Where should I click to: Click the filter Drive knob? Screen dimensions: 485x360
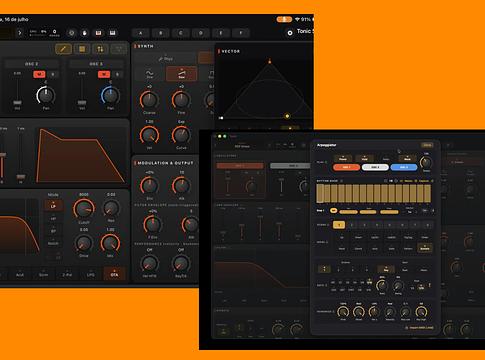pyautogui.click(x=84, y=244)
